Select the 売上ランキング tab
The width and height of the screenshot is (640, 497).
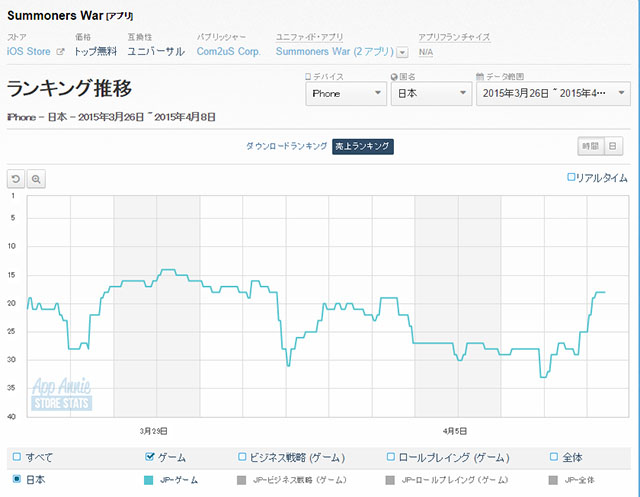click(362, 146)
